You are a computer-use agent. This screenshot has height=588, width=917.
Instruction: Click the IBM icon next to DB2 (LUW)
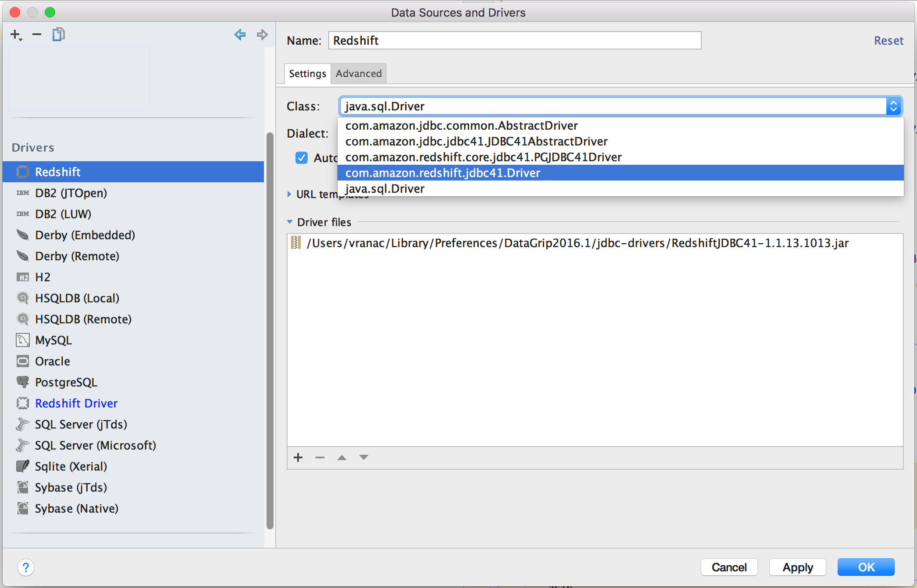point(23,214)
